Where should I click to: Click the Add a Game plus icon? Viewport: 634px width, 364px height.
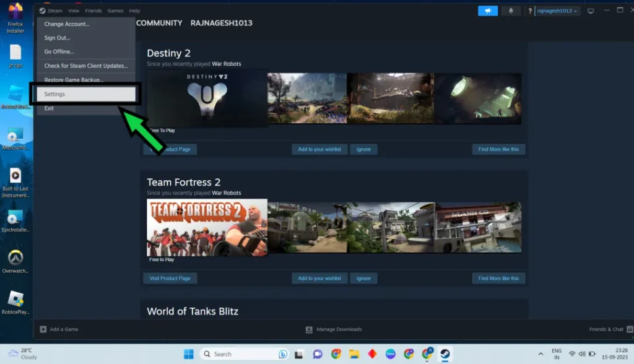43,329
